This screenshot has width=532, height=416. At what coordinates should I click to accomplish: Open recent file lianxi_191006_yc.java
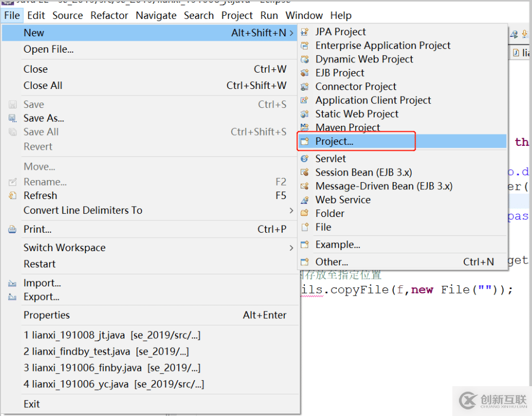(114, 384)
